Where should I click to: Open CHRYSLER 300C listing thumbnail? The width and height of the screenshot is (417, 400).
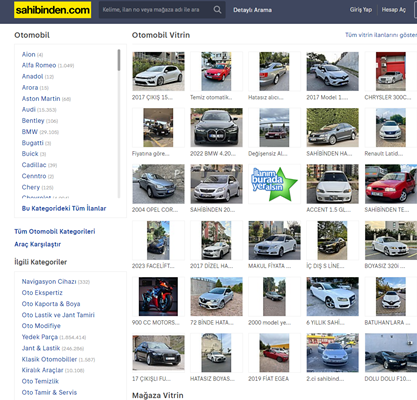click(x=391, y=71)
